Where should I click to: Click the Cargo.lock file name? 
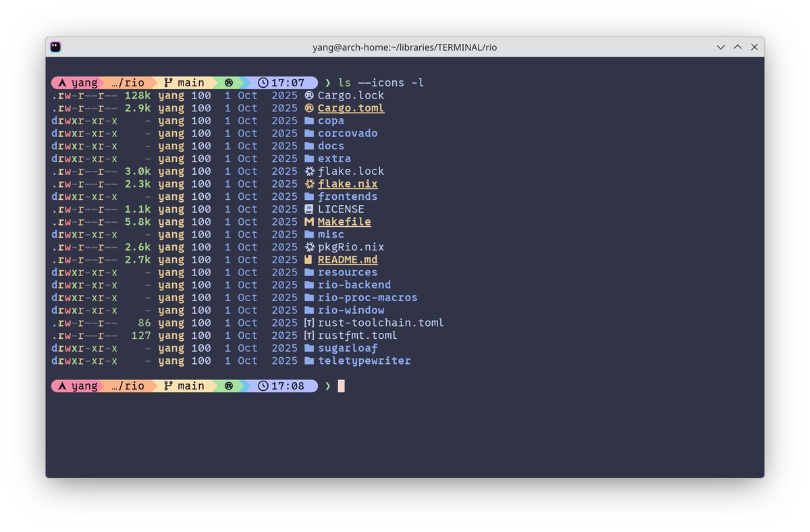coord(351,95)
